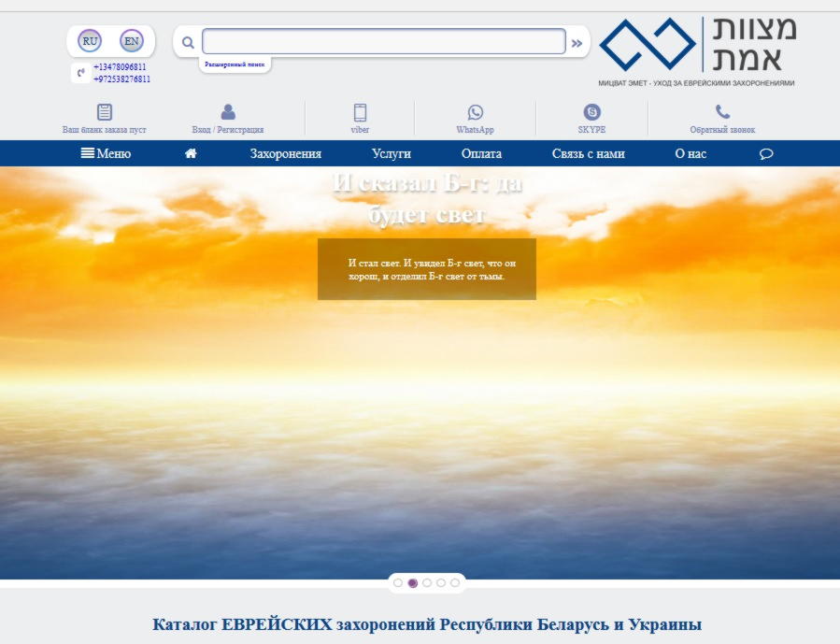Screen dimensions: 840x644
Task: Select the first slider dot
Action: pyautogui.click(x=398, y=582)
